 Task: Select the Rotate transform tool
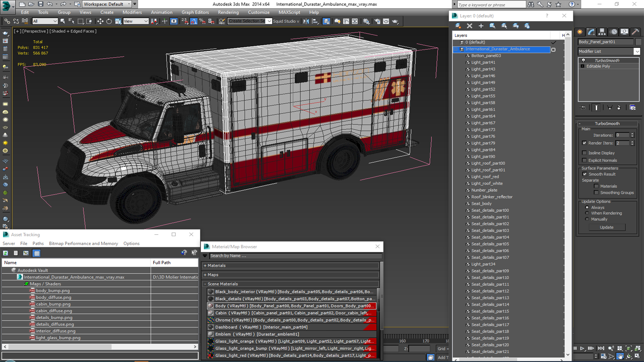tap(109, 21)
